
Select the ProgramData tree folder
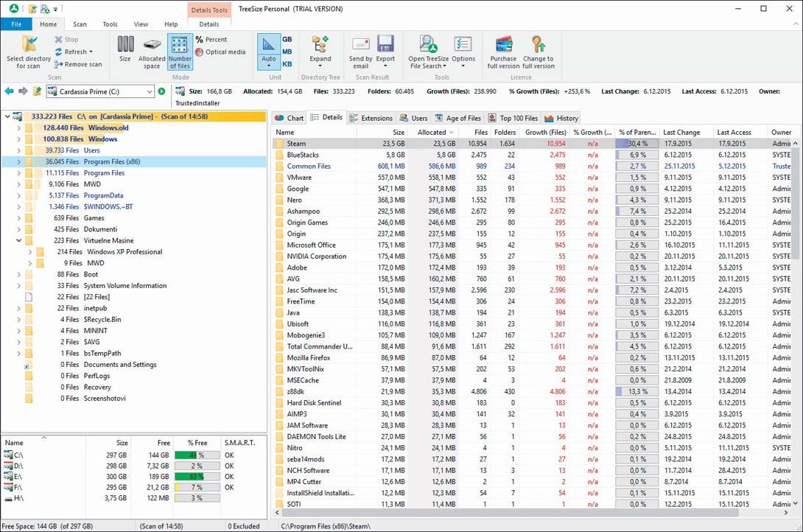point(103,195)
